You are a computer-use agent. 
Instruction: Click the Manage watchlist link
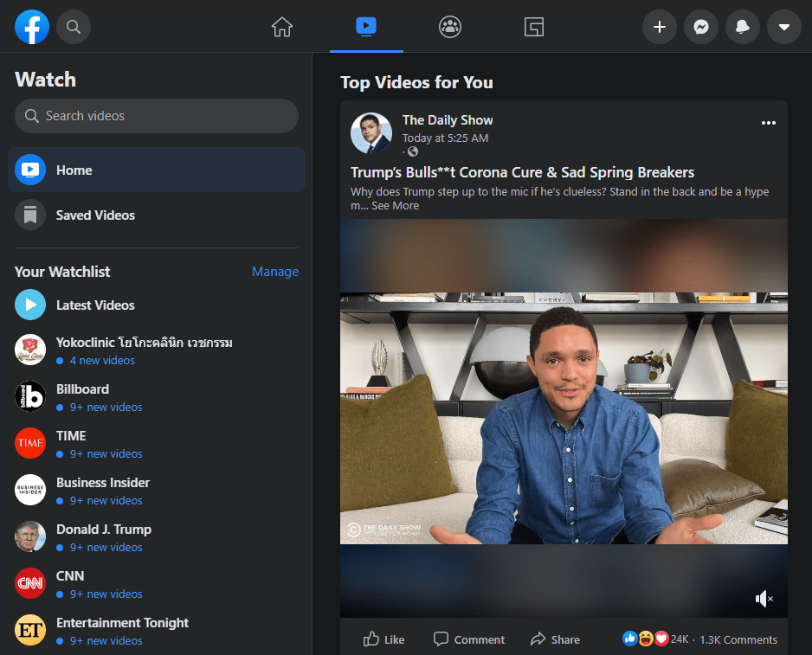pyautogui.click(x=275, y=272)
